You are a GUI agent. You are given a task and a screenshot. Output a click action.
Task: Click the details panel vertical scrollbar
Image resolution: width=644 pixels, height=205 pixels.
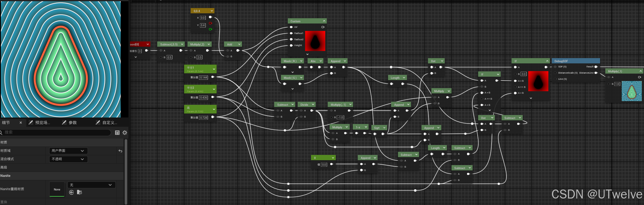pos(126,172)
